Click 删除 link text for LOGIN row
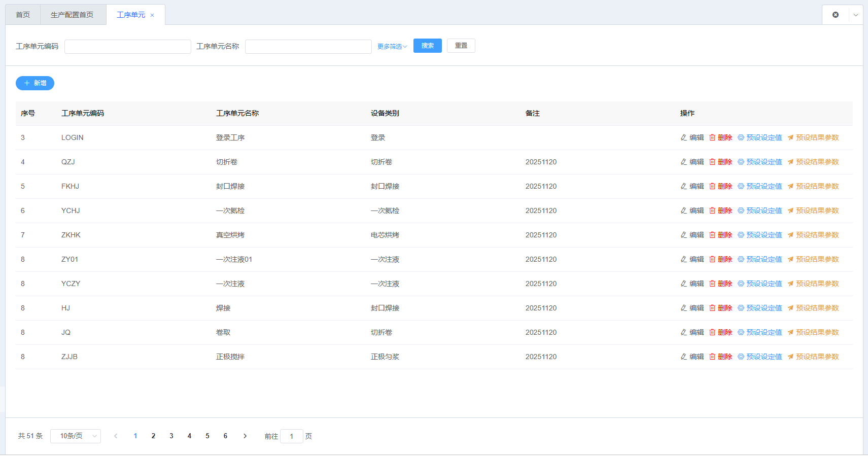The image size is (868, 456). [725, 137]
